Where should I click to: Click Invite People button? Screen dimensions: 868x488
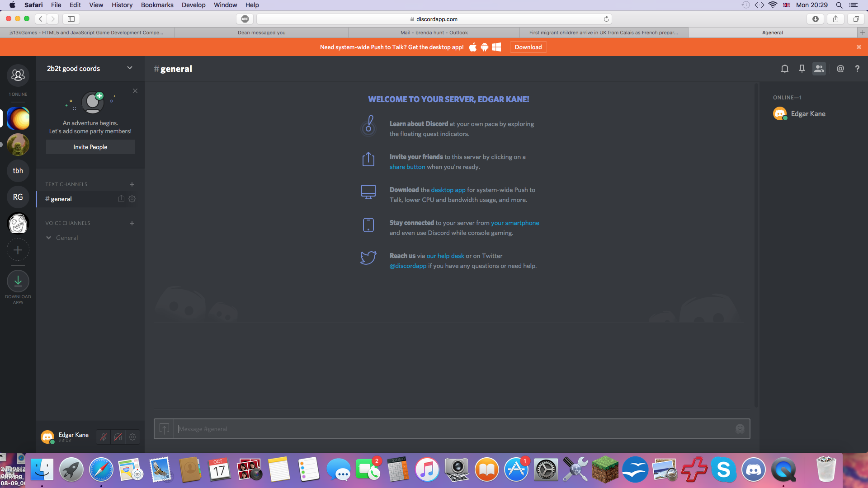tap(90, 147)
